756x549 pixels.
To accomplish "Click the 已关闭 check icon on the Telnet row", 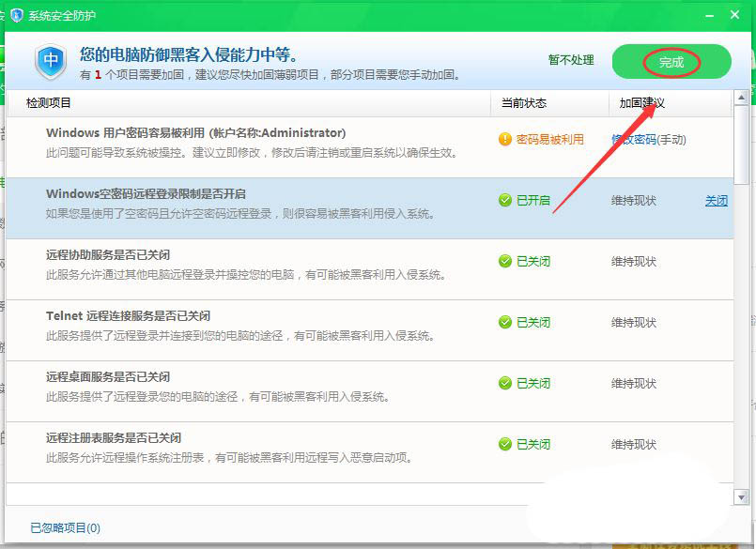I will 503,321.
